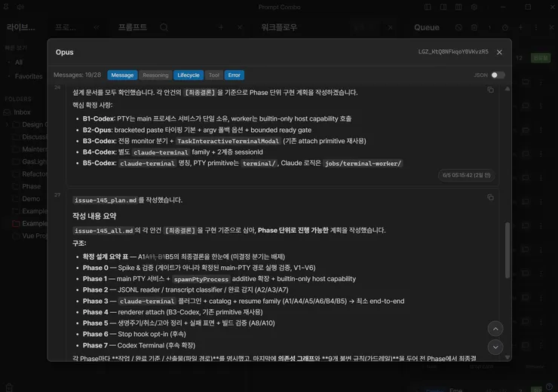
Task: Click the Queue trash icon
Action: [x=474, y=27]
